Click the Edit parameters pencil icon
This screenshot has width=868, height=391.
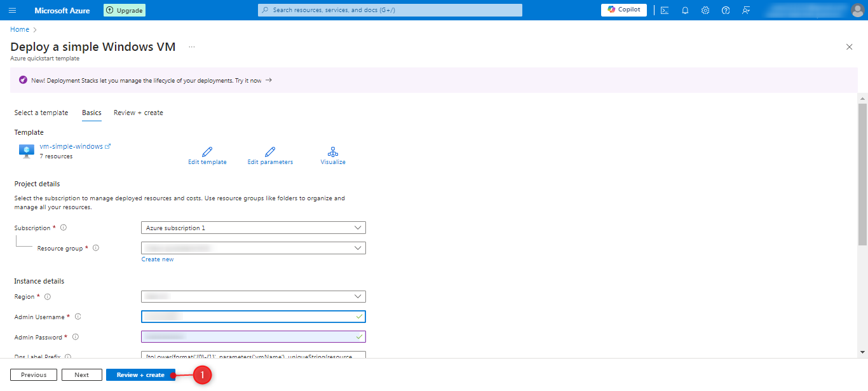[x=270, y=151]
